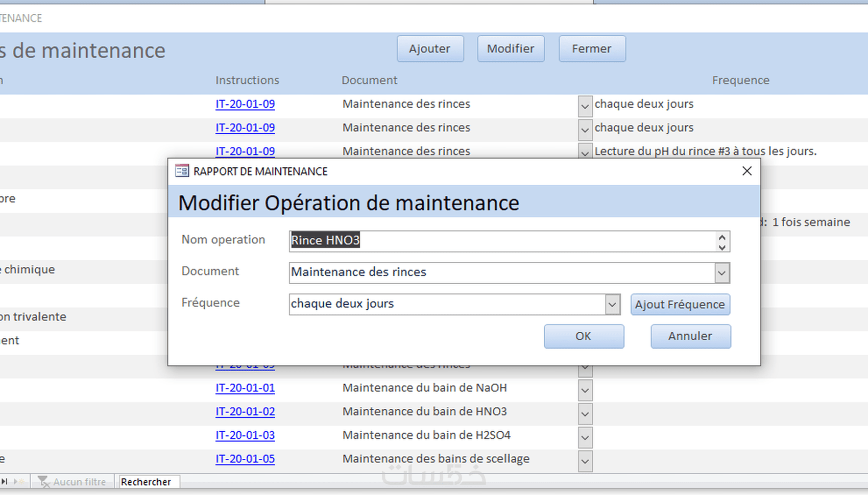Confirm changes with the OK button
Screen dimensions: 868x495
[x=584, y=336]
